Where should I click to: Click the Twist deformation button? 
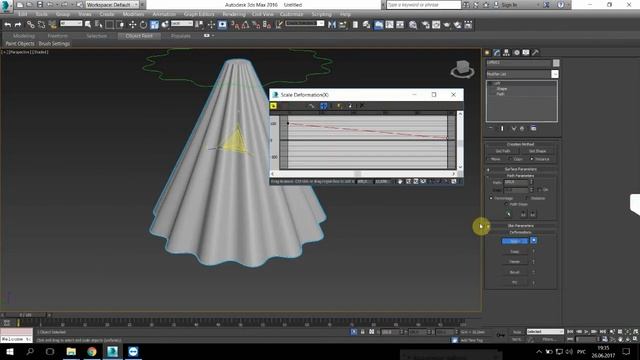[x=515, y=251]
